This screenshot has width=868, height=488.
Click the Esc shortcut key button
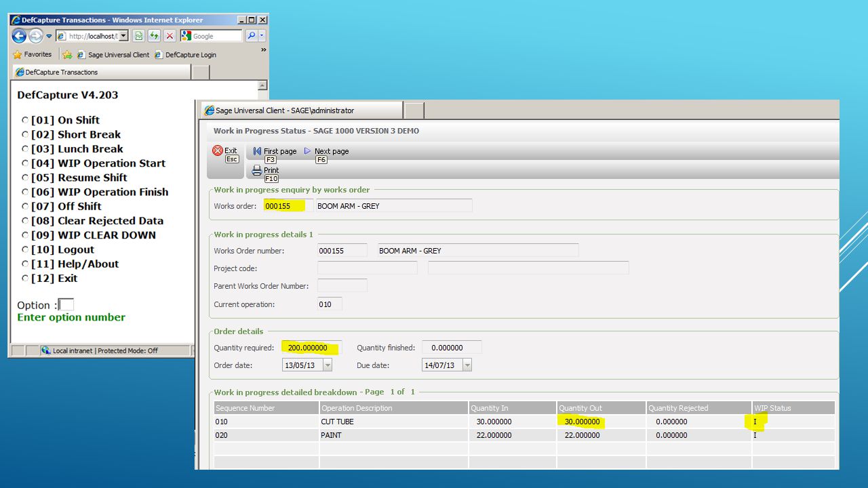click(232, 159)
